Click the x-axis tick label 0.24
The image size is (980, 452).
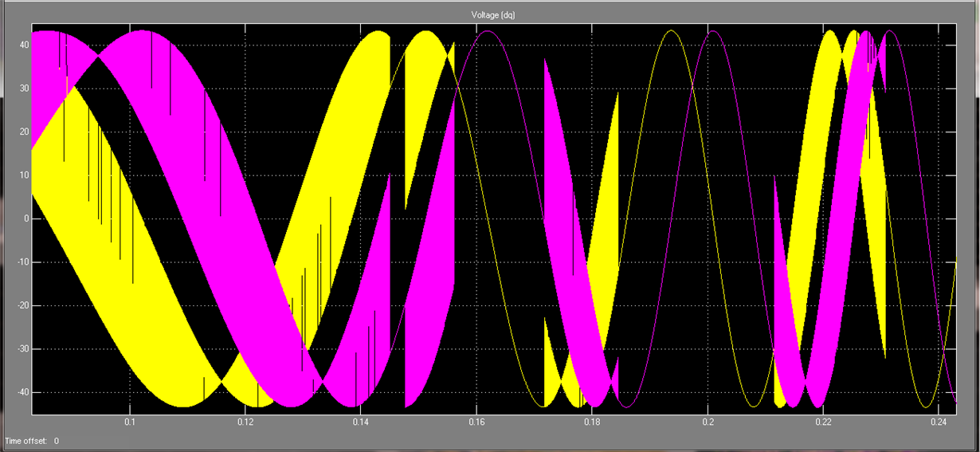click(x=939, y=422)
